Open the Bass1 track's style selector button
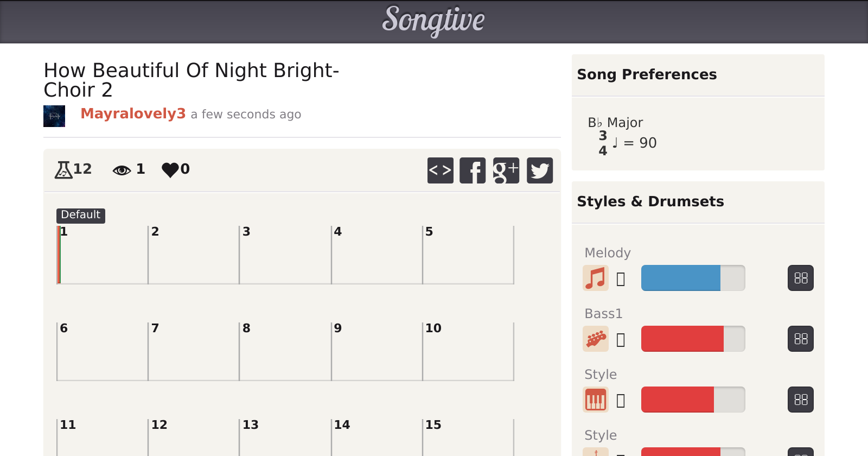 801,339
